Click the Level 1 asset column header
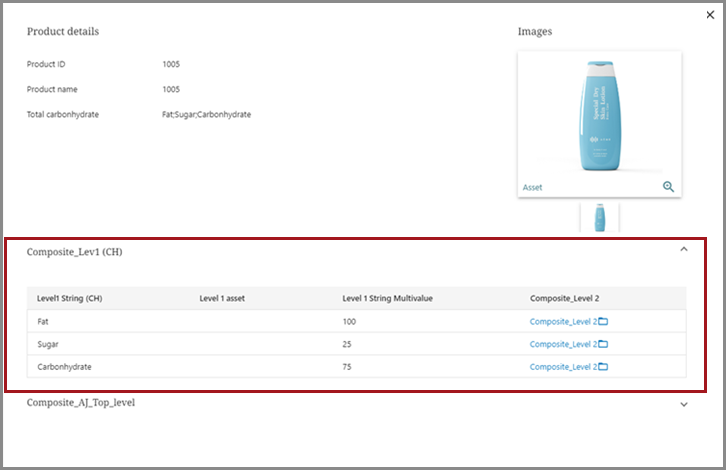 point(223,298)
